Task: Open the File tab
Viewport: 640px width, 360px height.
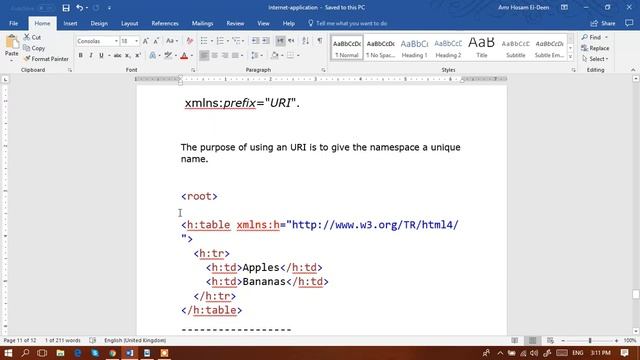Action: [x=13, y=23]
